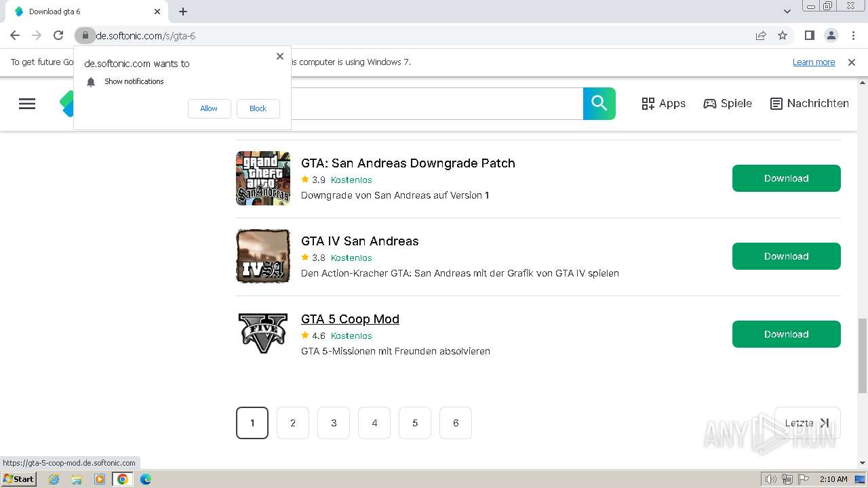Open GTA 5 Coop Mod logo thumbnail
Viewport: 868px width, 488px height.
pos(263,334)
